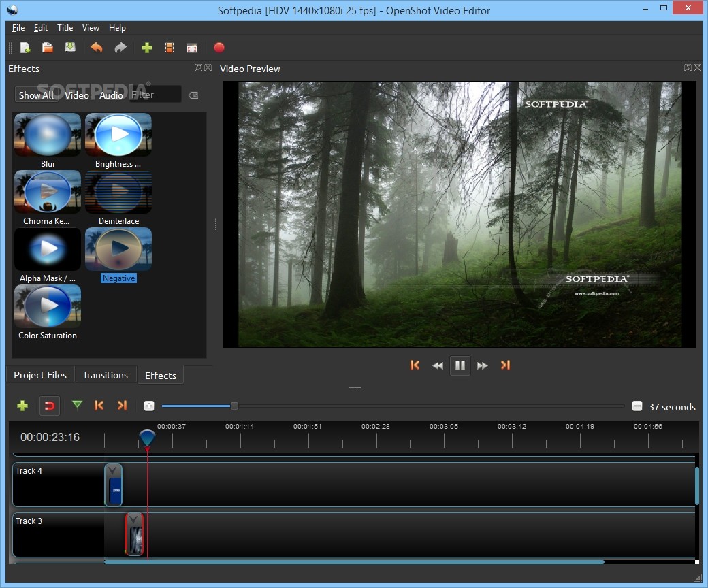Go to previous marker on timeline
The image size is (708, 588).
[99, 405]
